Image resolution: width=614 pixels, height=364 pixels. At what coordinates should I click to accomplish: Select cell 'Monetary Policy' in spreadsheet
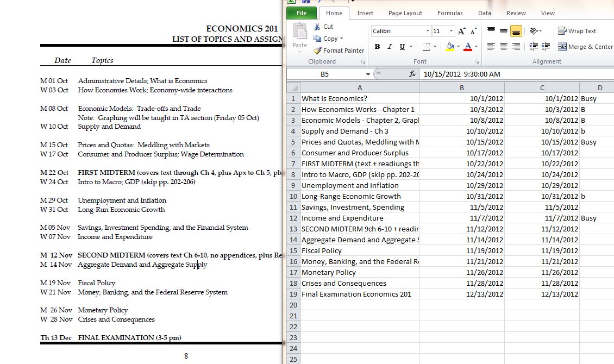(x=360, y=272)
